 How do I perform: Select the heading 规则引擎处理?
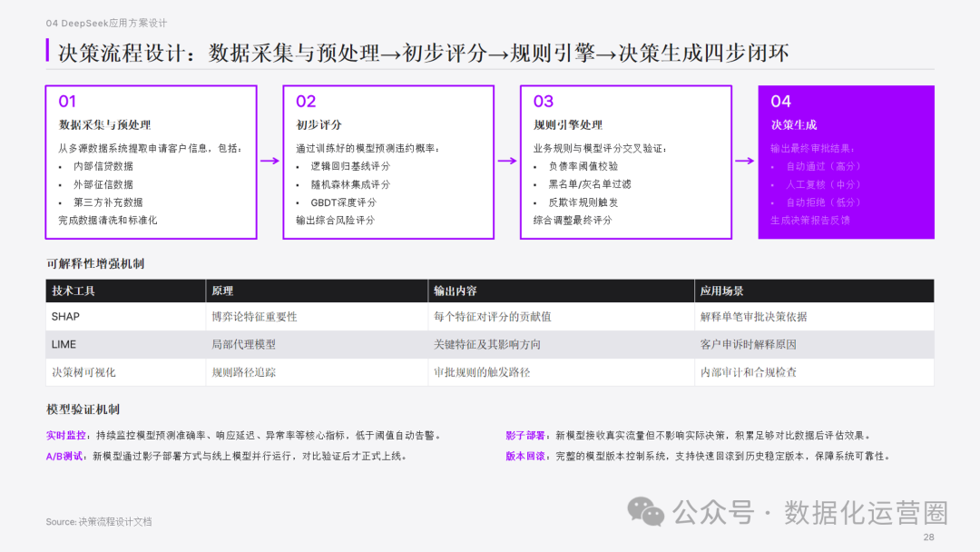point(567,125)
